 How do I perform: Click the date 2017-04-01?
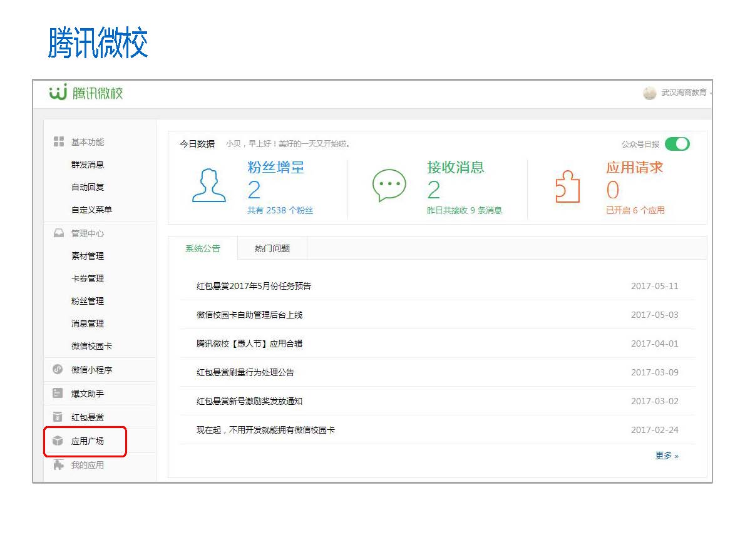(654, 344)
